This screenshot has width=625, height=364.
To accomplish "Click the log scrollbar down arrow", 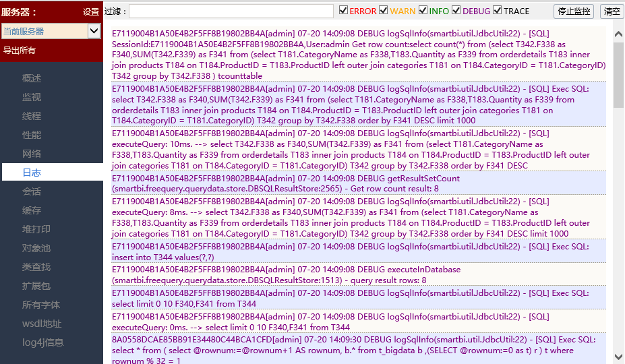I will pyautogui.click(x=618, y=357).
